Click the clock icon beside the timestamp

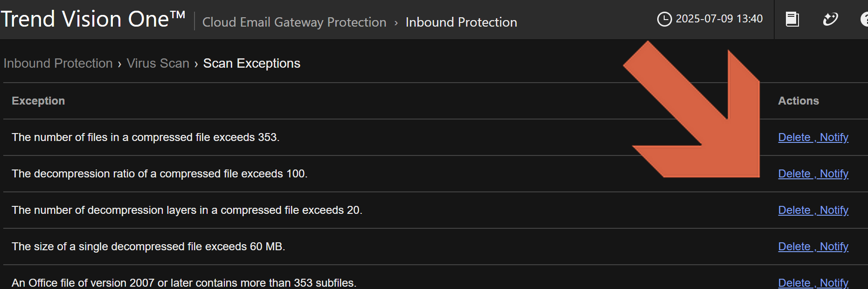pyautogui.click(x=664, y=19)
